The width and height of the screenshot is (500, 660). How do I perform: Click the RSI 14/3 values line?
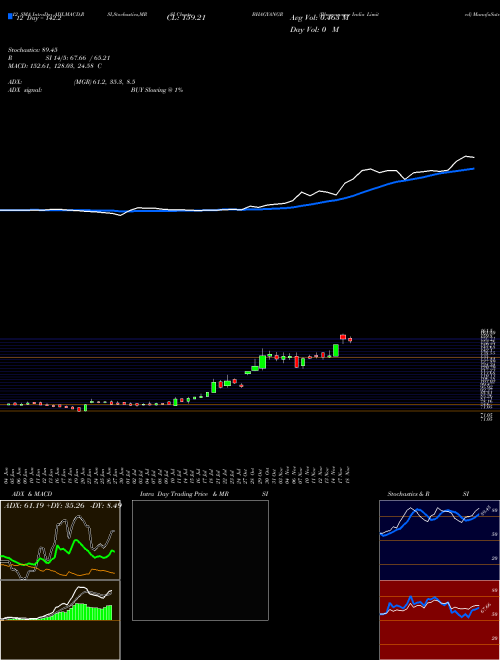click(59, 58)
